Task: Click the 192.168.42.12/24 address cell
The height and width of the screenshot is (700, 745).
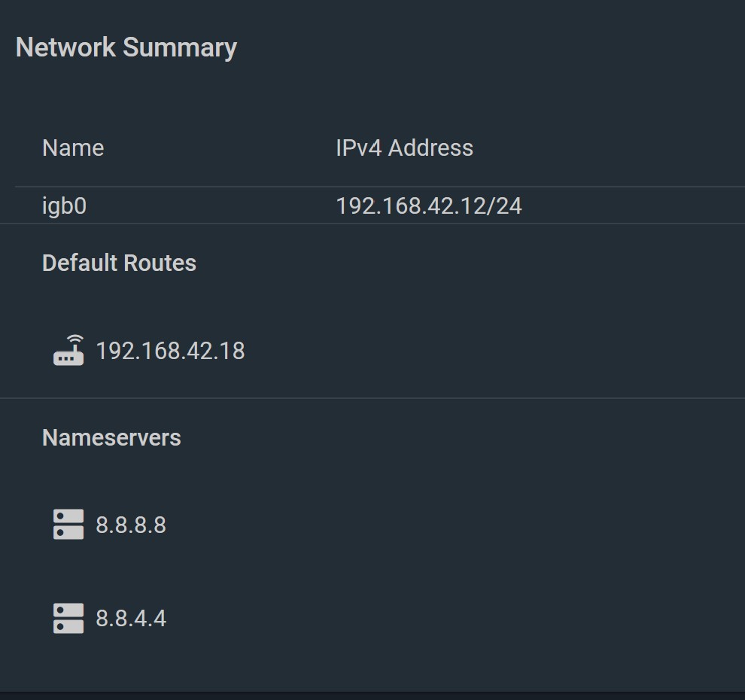Action: (429, 206)
